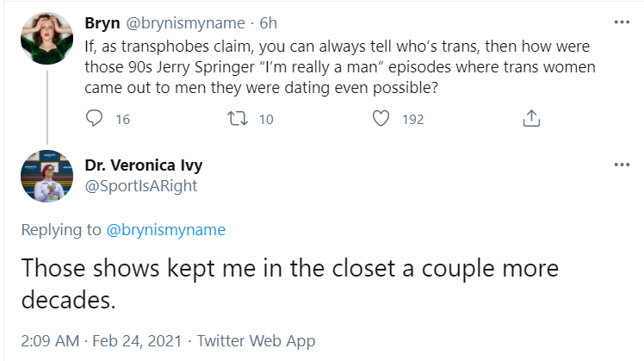Follow the @brynismyname link in Replying to
Image resolution: width=644 pixels, height=361 pixels.
(x=166, y=230)
